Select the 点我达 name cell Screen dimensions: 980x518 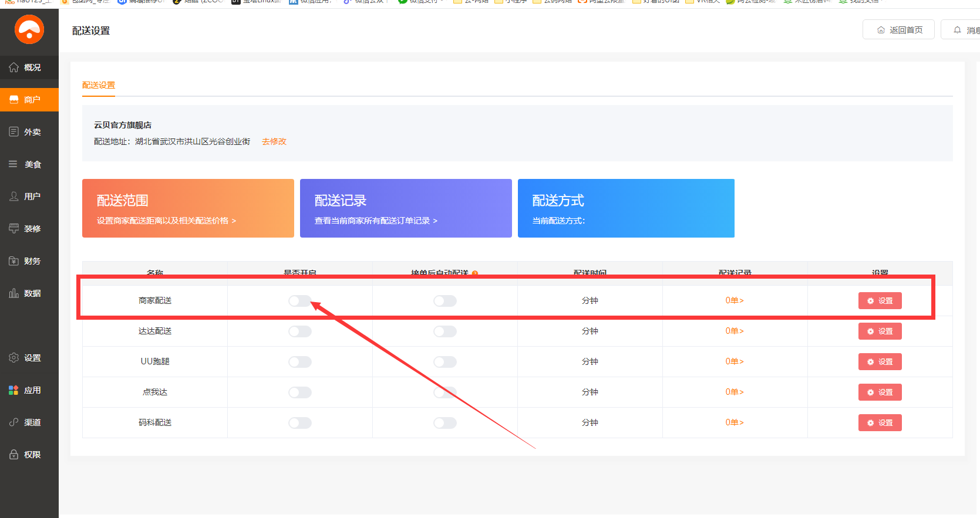tap(155, 392)
